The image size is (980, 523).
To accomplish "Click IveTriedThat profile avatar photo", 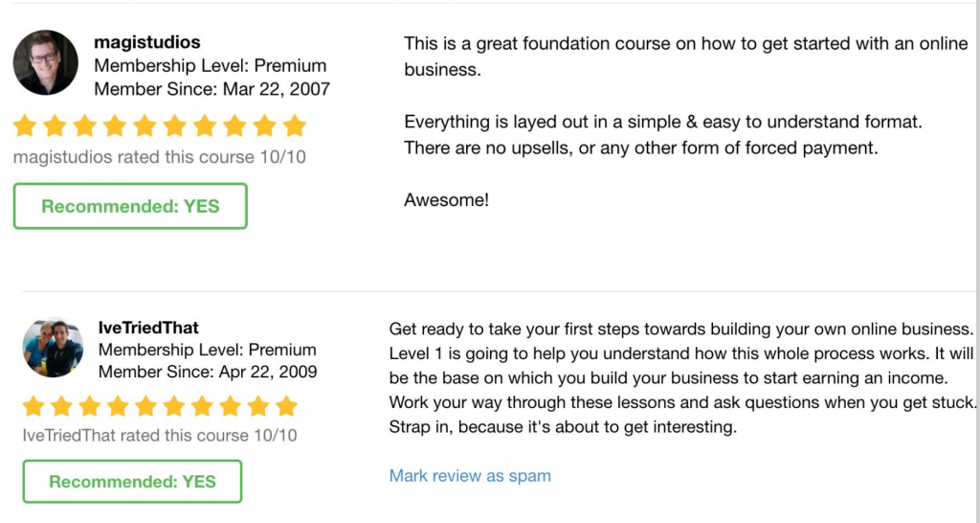I will point(53,348).
